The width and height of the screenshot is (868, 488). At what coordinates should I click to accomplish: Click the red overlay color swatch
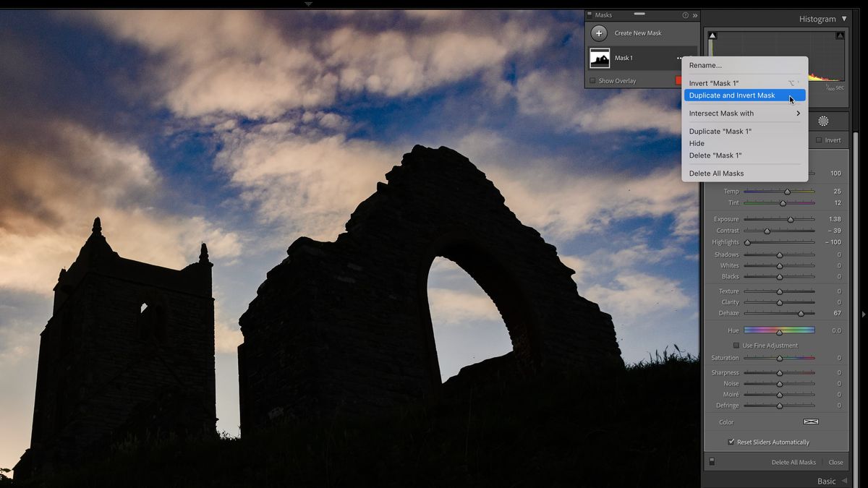(679, 80)
